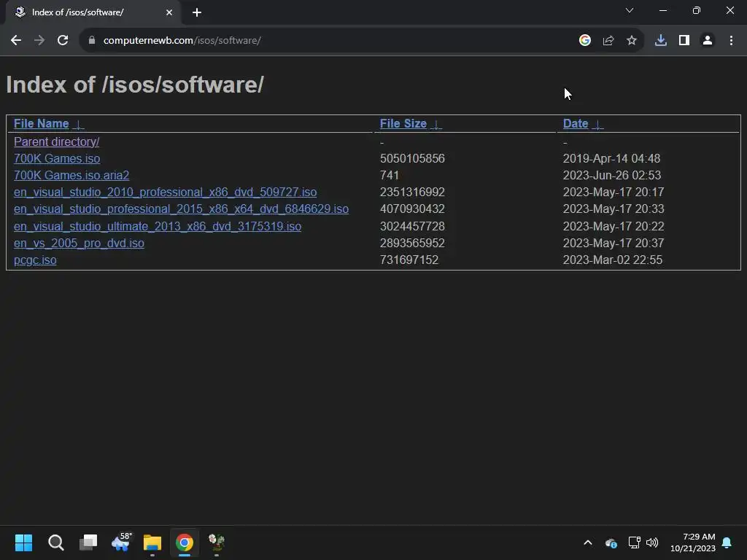
Task: Open the weather widget showing 58°
Action: click(x=121, y=542)
